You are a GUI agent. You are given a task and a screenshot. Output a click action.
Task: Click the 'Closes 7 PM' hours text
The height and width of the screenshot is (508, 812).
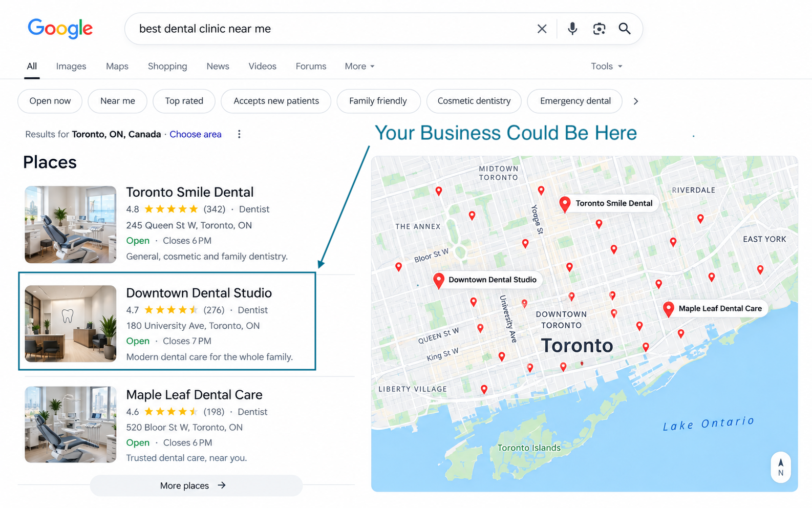coord(187,341)
